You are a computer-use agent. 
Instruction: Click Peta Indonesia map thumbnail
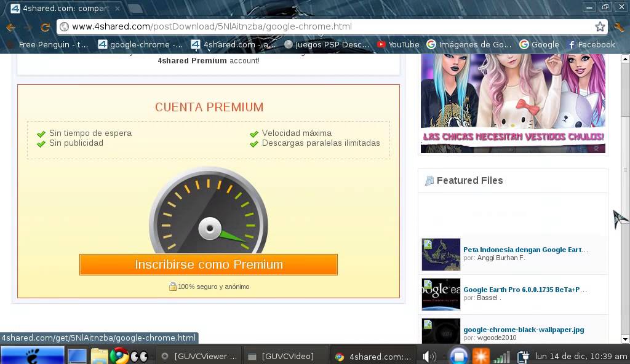441,255
